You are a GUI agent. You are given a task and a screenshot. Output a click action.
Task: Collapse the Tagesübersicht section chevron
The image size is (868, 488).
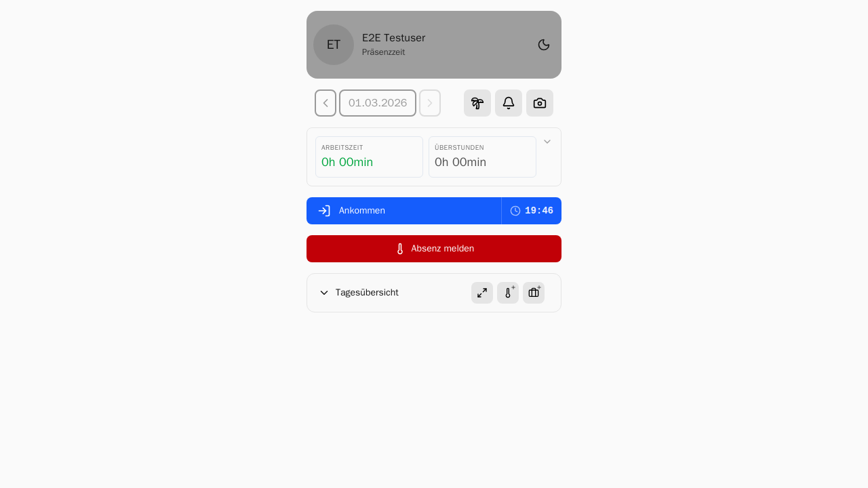point(324,293)
